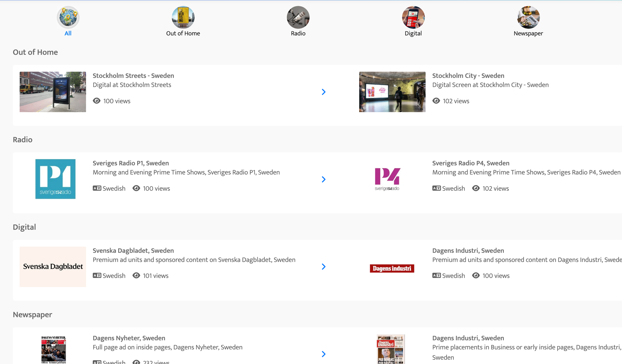622x364 pixels.
Task: Click the eye icon for Sveriges Radio P4 views
Action: click(x=476, y=188)
